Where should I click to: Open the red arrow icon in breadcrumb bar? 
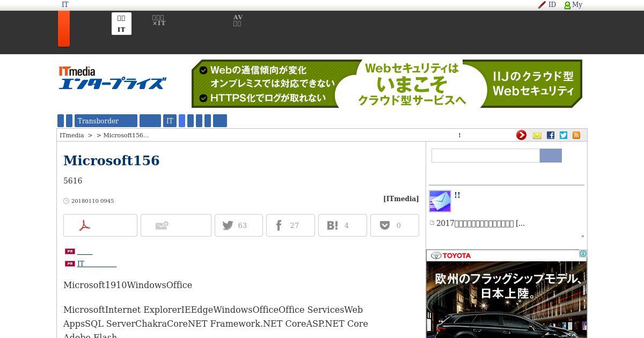point(521,135)
